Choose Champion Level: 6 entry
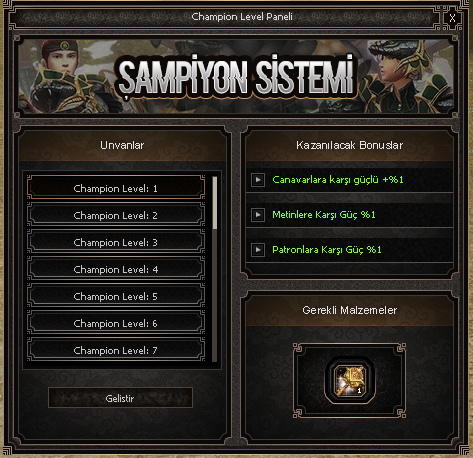Screen dimensions: 473x458 coord(116,323)
